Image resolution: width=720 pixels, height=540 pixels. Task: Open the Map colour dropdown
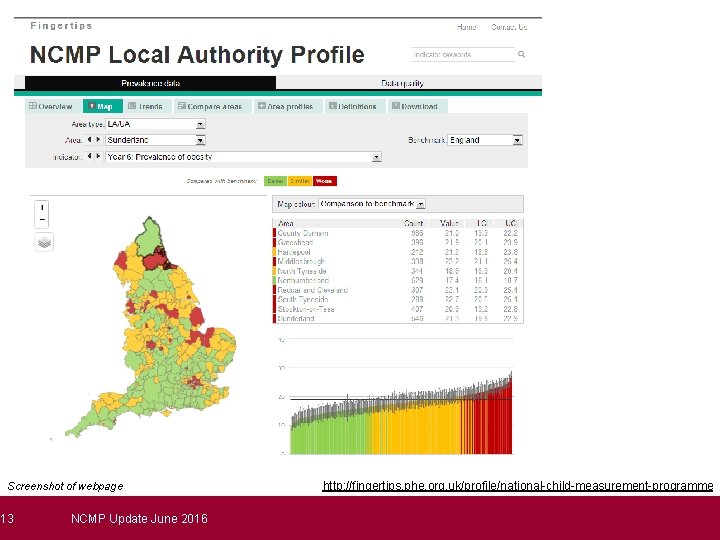click(372, 203)
